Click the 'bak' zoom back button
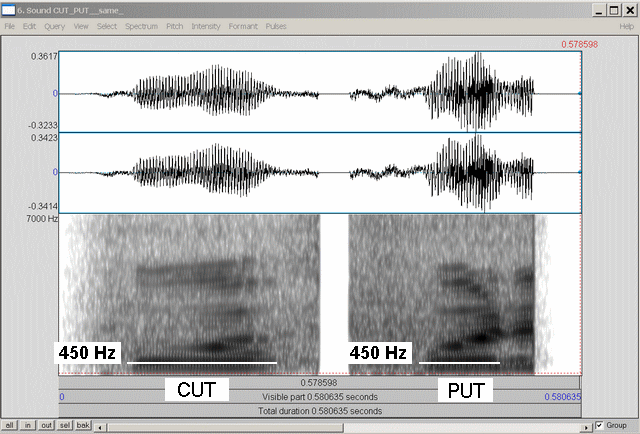Screen dimensions: 640x434 tap(85, 426)
